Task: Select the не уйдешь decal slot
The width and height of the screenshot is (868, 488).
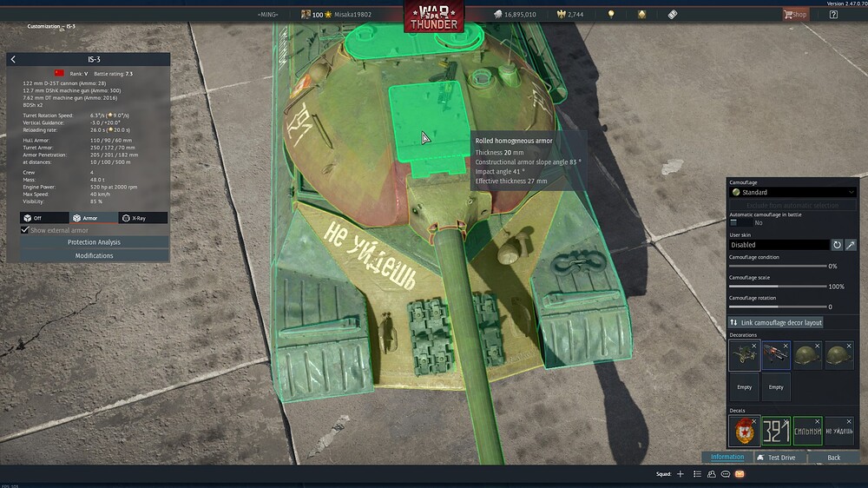Action: [838, 431]
